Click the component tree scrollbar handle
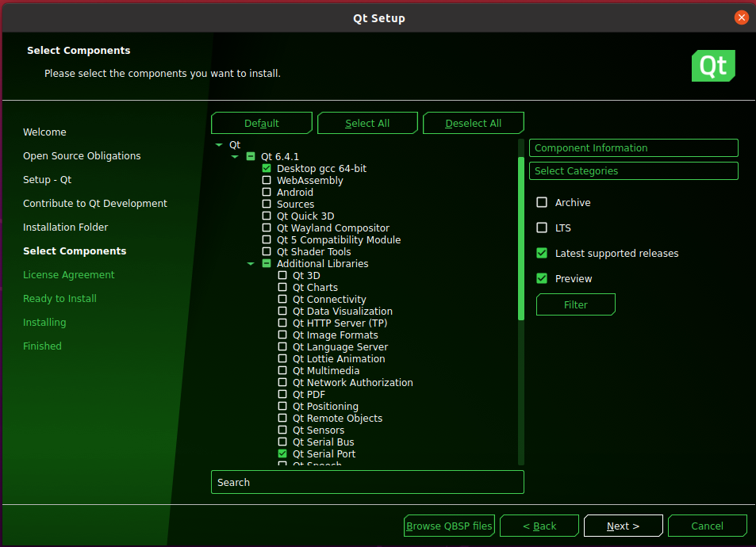756x547 pixels. (520, 239)
